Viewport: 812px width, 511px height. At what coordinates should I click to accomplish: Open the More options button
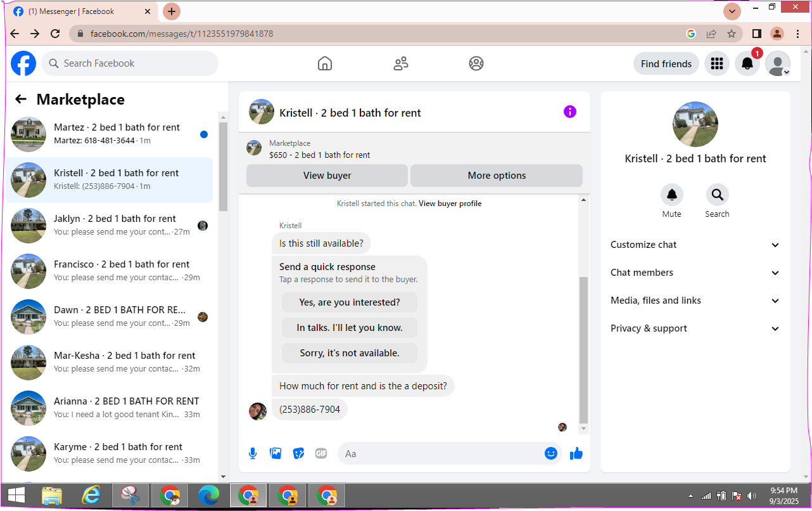tap(497, 176)
